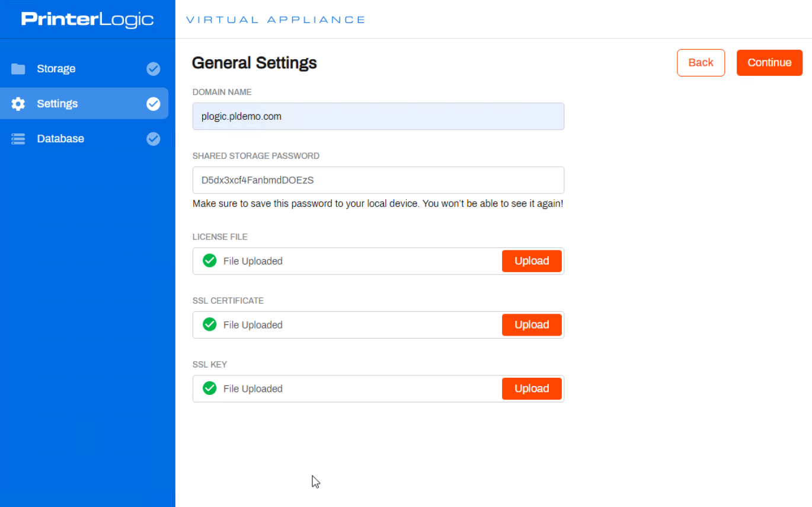Click the Back button
812x507 pixels.
click(701, 62)
